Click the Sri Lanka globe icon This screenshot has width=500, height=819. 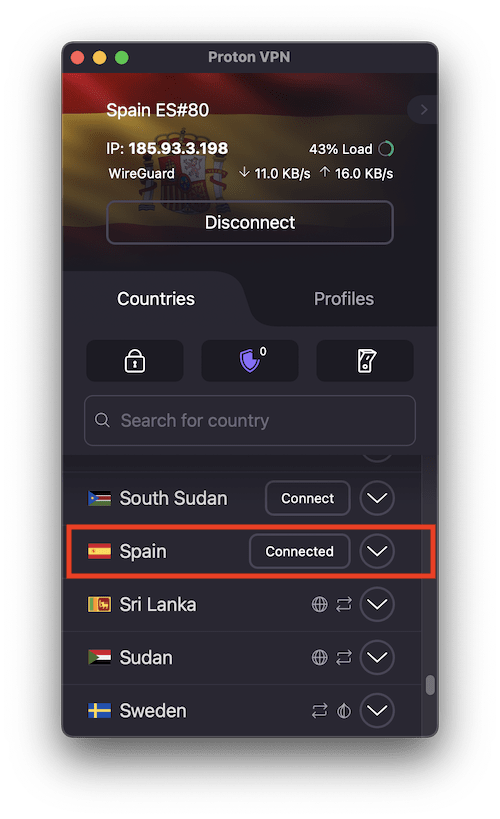coord(319,604)
